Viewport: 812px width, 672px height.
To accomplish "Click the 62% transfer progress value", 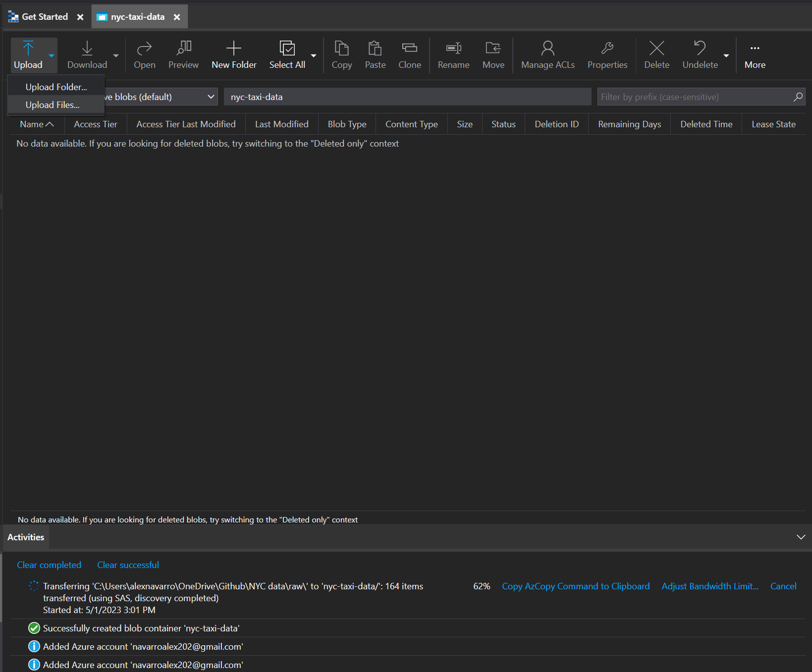I will (x=482, y=586).
